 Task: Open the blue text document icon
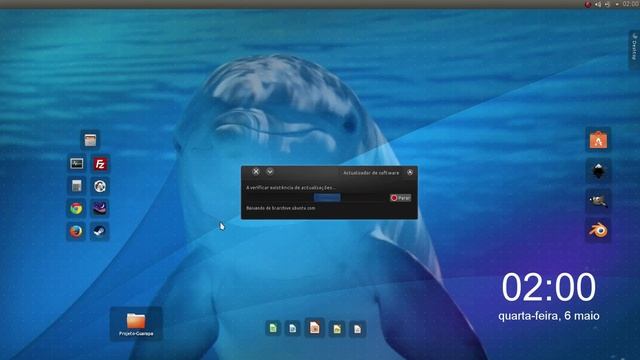click(293, 328)
